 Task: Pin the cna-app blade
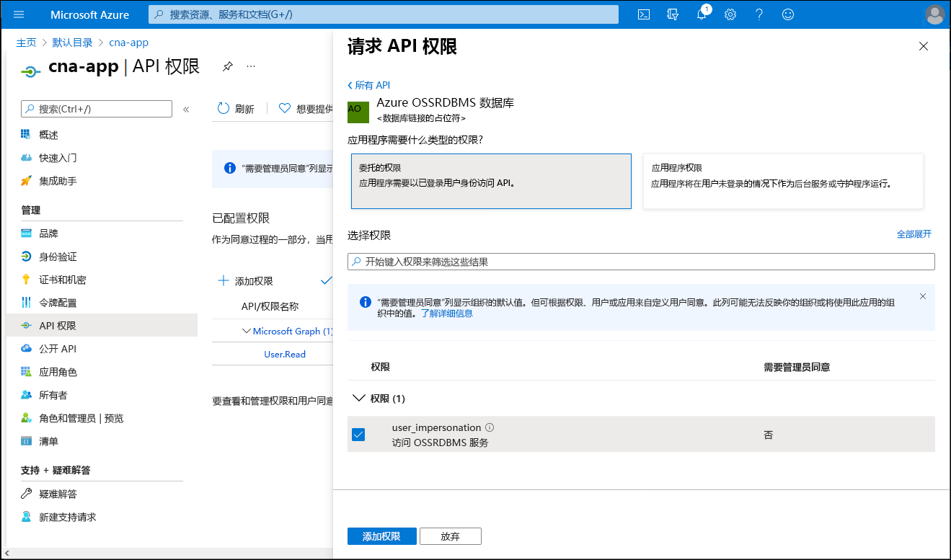(x=228, y=66)
